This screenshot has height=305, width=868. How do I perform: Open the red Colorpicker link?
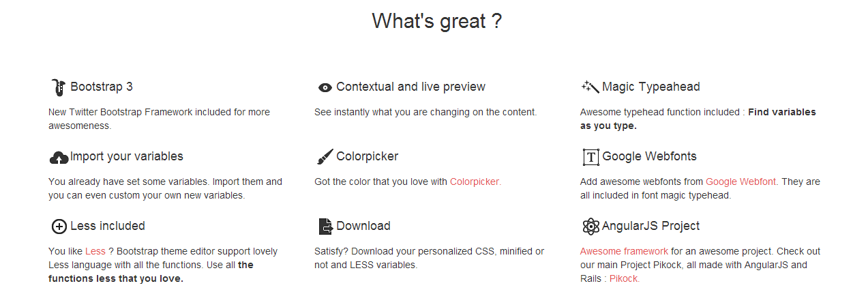pyautogui.click(x=475, y=181)
